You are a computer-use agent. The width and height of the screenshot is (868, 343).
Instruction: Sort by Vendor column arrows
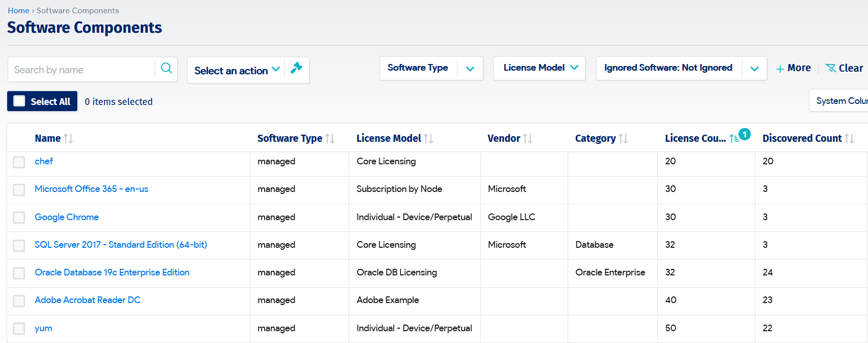528,138
